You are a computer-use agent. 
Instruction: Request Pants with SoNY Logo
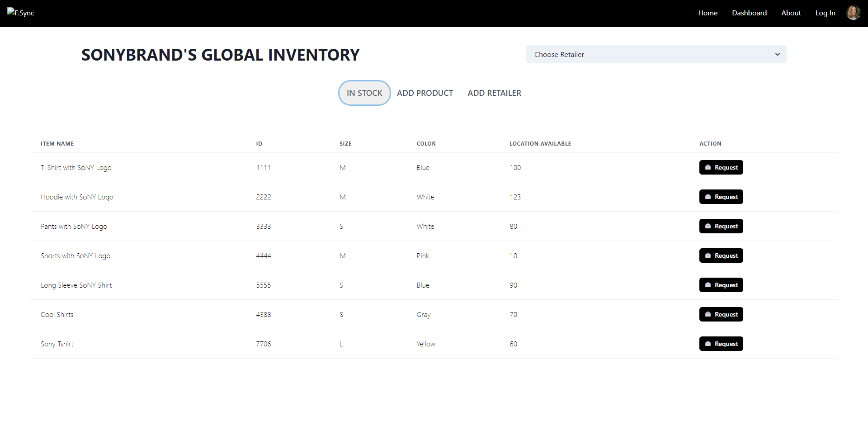[x=721, y=226]
